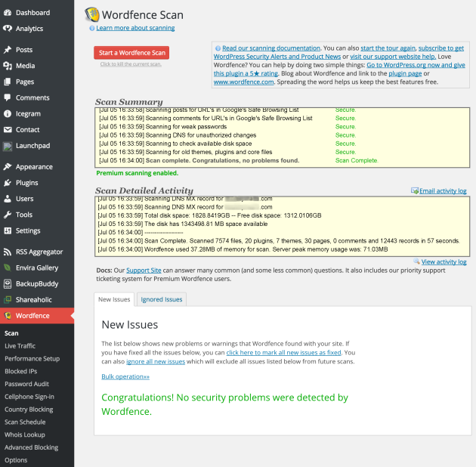Click the Users person icon
The height and width of the screenshot is (467, 476).
pos(8,199)
